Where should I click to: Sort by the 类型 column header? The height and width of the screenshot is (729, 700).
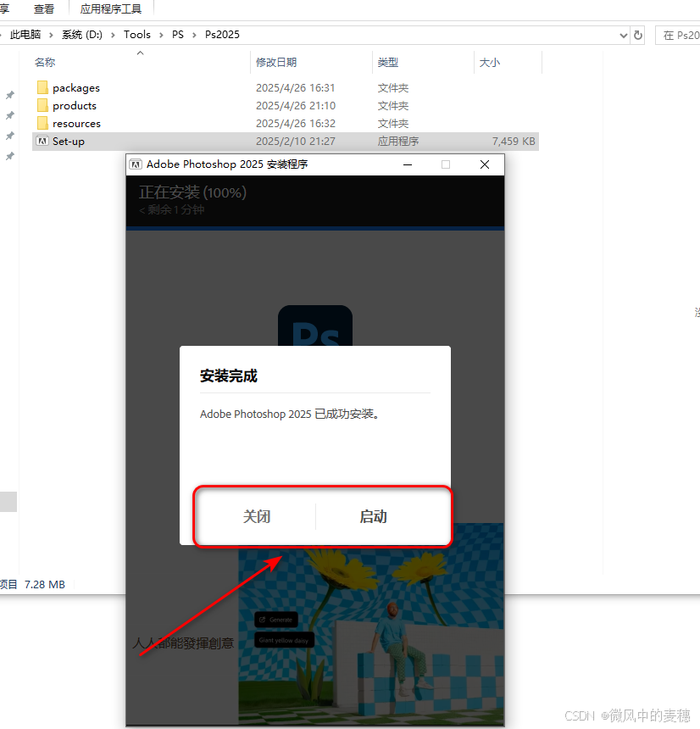[x=387, y=62]
